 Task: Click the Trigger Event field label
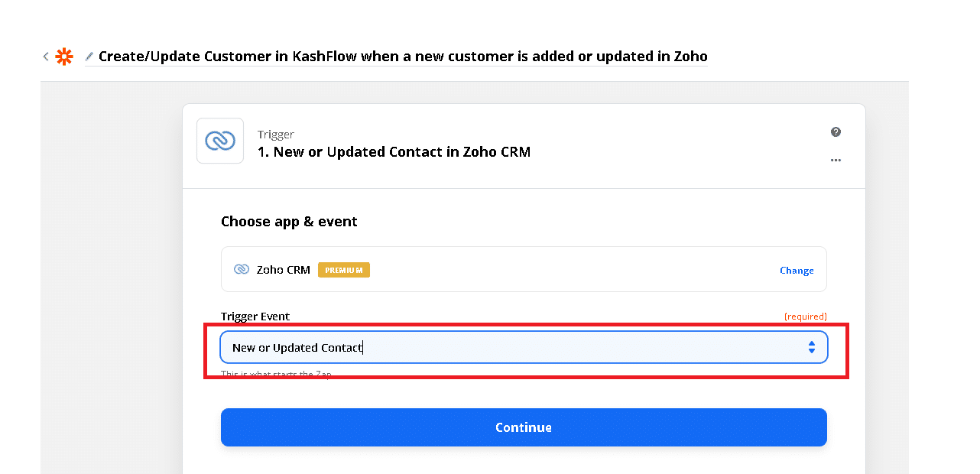pyautogui.click(x=255, y=317)
